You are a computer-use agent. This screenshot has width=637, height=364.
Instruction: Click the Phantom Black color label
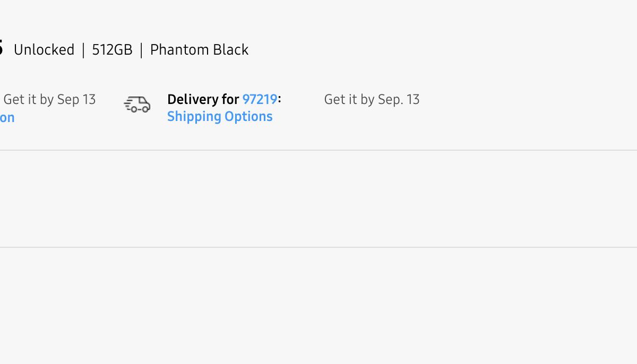pos(199,50)
